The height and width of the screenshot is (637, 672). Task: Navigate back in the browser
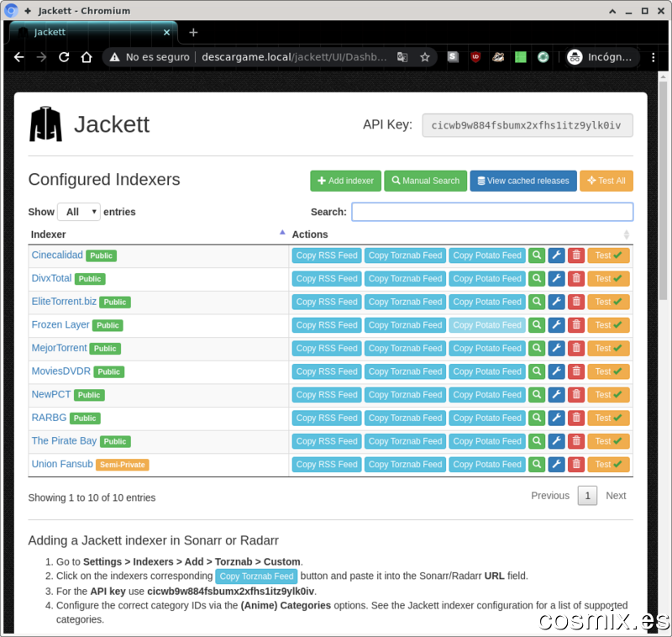click(x=18, y=57)
